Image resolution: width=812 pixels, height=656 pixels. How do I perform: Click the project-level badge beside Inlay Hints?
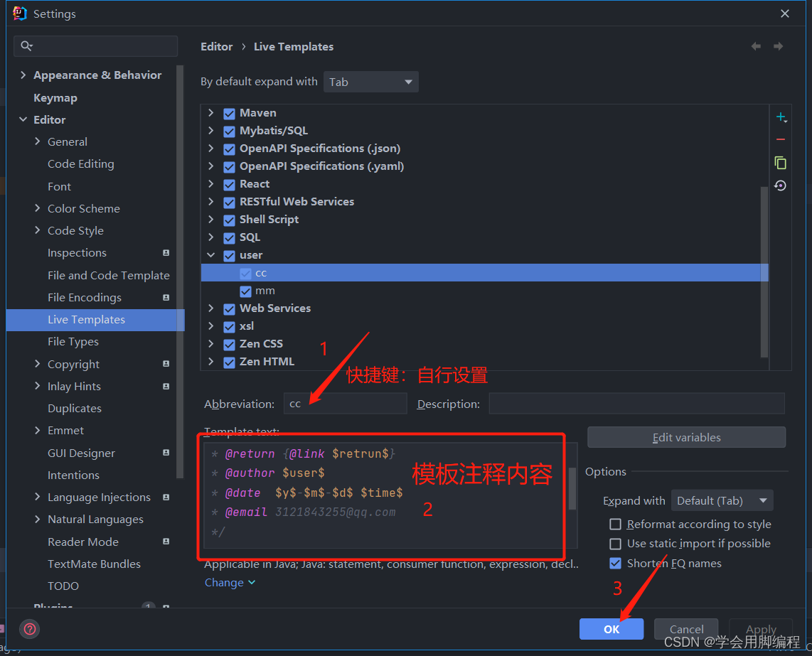166,386
